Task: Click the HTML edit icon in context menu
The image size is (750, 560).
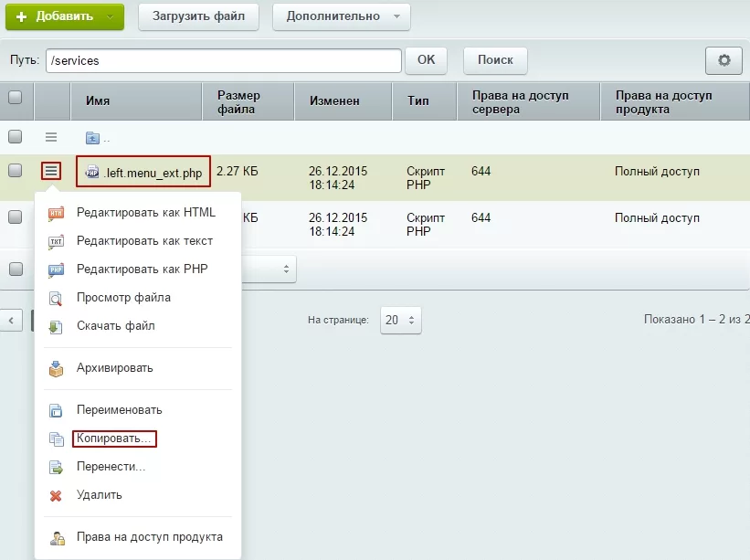Action: pos(56,213)
